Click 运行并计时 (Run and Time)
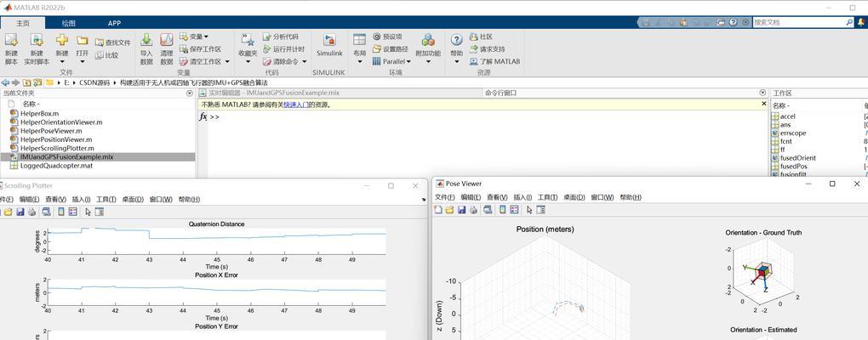 (x=283, y=49)
